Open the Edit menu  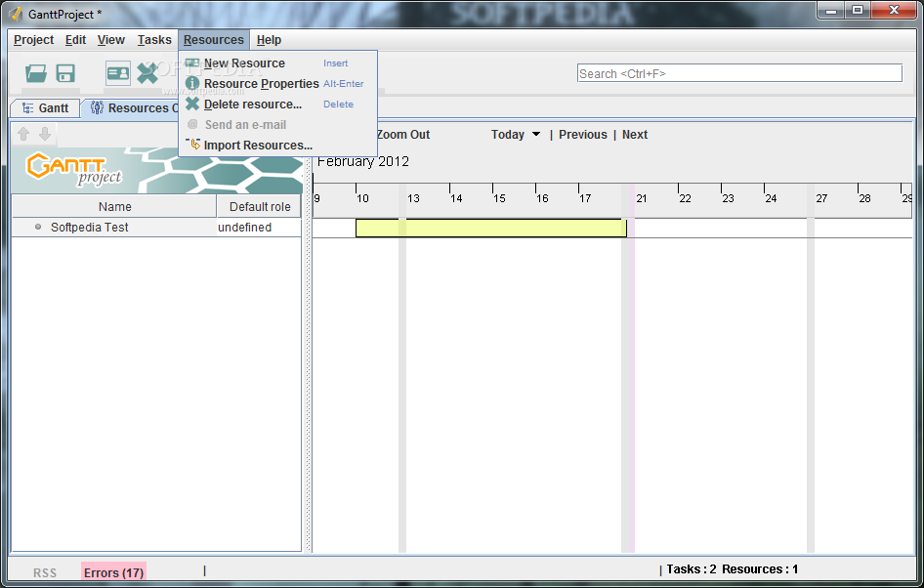click(75, 39)
